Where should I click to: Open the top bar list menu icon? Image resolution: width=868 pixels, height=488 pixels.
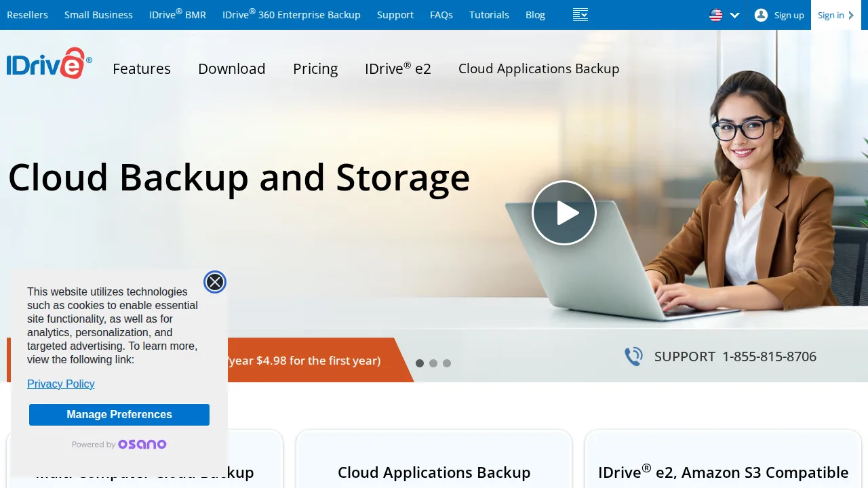[x=580, y=15]
